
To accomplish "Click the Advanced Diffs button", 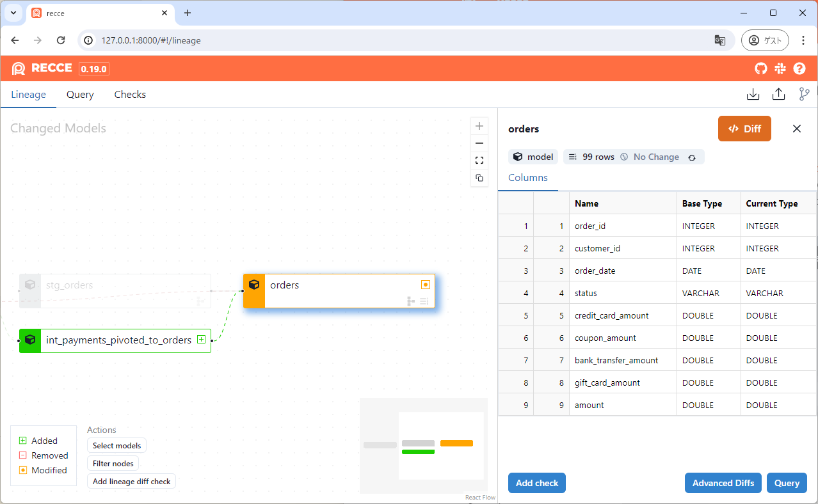I will click(x=723, y=483).
